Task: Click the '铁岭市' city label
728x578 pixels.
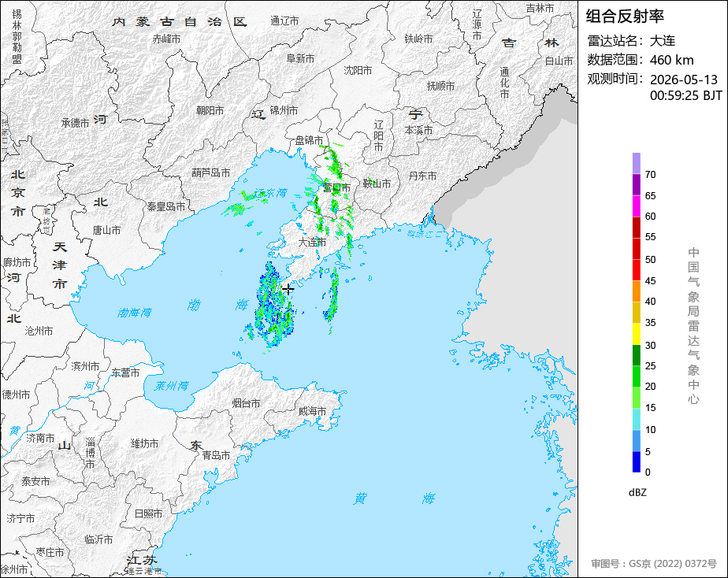Action: 418,39
